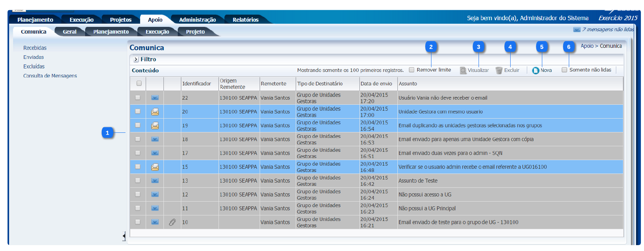
Task: Open Consulta de Mensagens link
Action: 50,76
